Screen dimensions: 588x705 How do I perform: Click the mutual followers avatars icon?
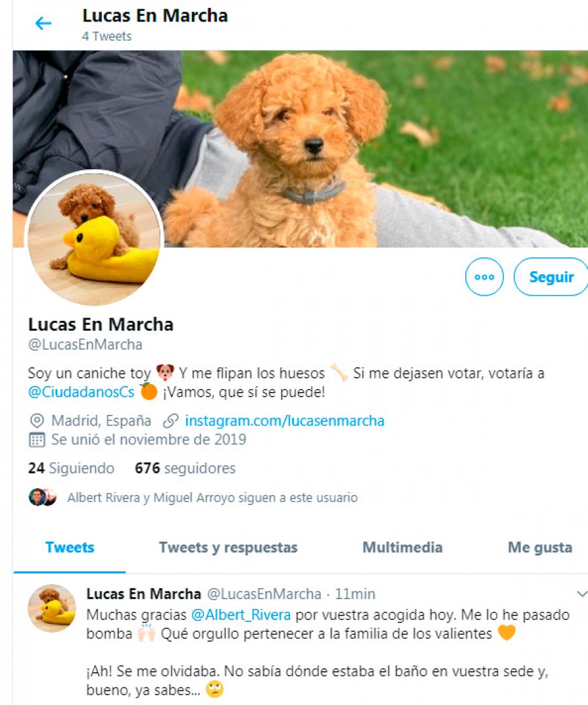click(42, 497)
